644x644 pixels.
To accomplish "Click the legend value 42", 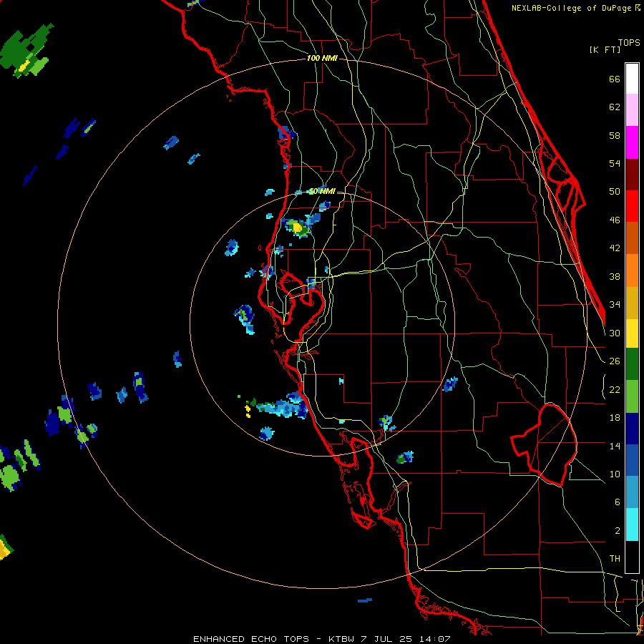I will pos(615,248).
